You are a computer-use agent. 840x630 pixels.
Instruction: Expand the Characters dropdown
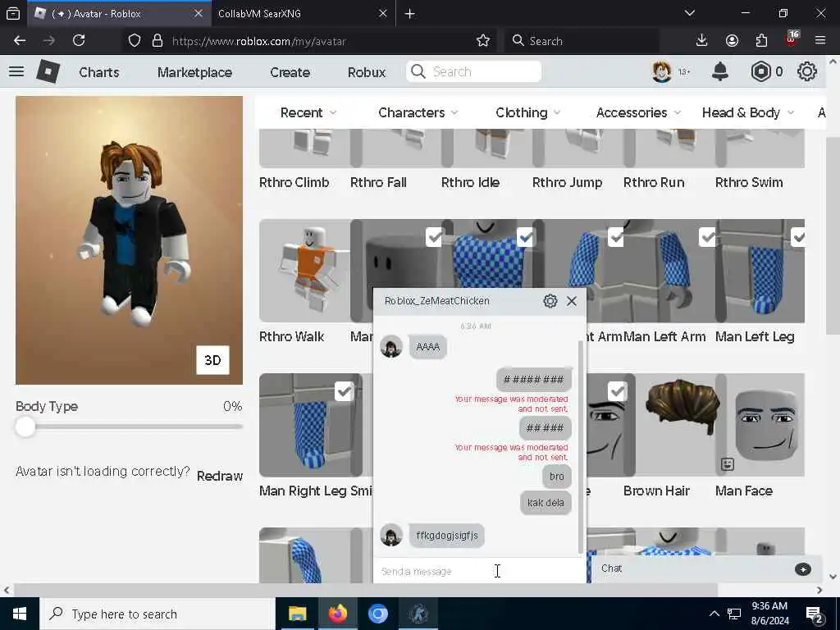(418, 112)
